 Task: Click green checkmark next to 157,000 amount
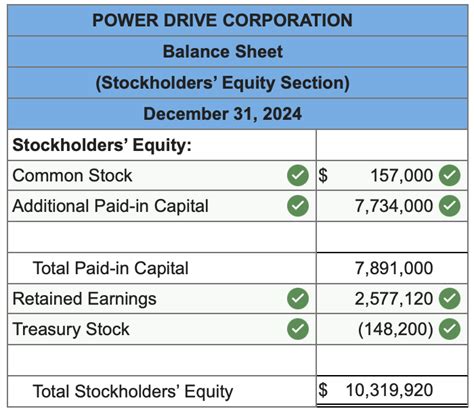pos(449,175)
